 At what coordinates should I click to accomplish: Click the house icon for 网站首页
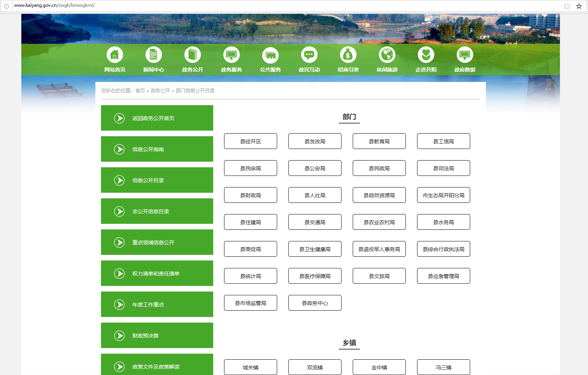[x=114, y=55]
